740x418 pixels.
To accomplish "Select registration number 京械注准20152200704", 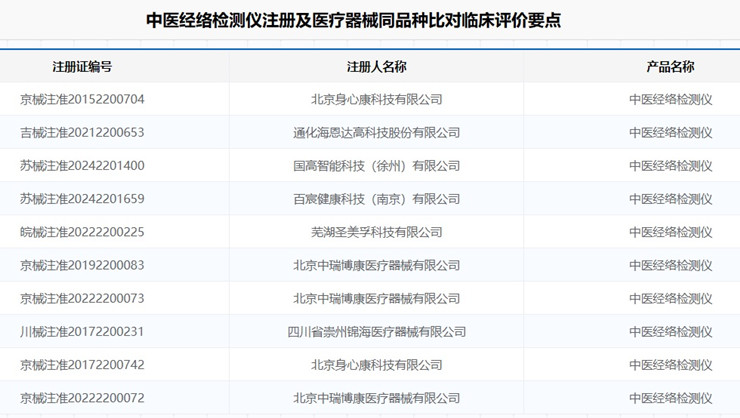I will 82,100.
